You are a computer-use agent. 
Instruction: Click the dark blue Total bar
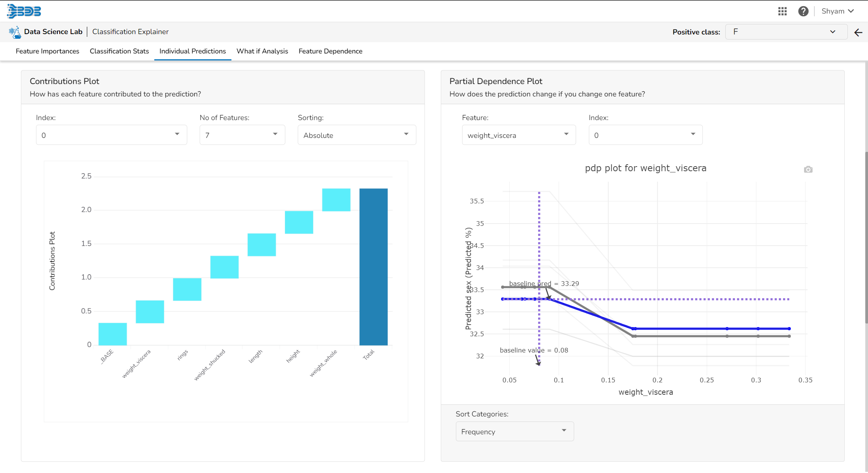point(373,267)
